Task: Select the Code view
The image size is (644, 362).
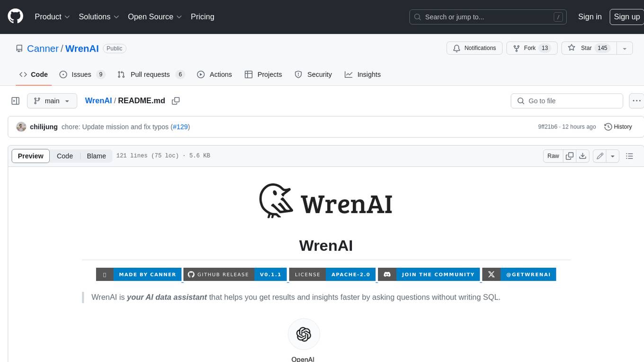Action: [65, 156]
